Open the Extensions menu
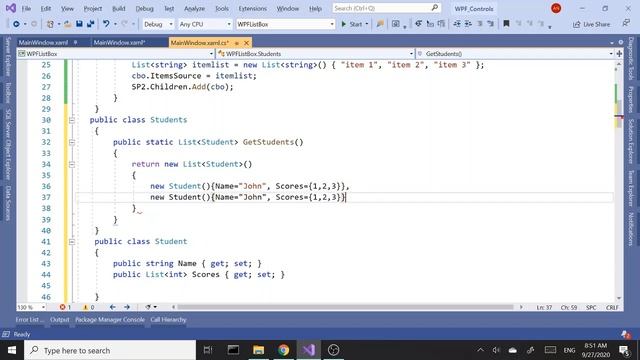 pos(252,9)
